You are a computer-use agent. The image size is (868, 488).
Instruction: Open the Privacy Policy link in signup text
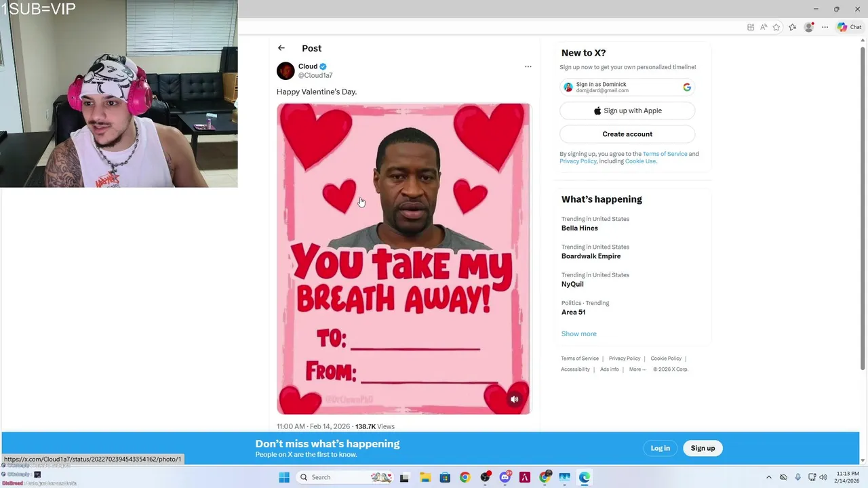(578, 161)
